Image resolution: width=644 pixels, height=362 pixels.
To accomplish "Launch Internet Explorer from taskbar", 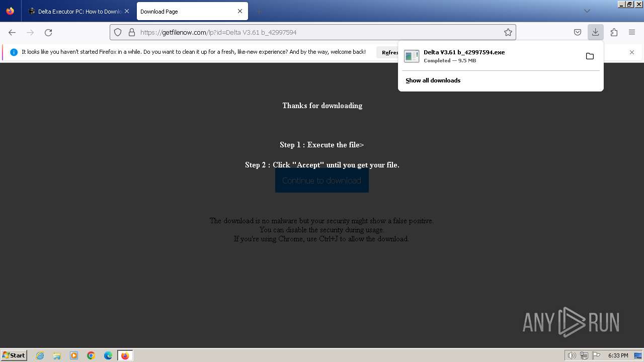I will pos(40,355).
